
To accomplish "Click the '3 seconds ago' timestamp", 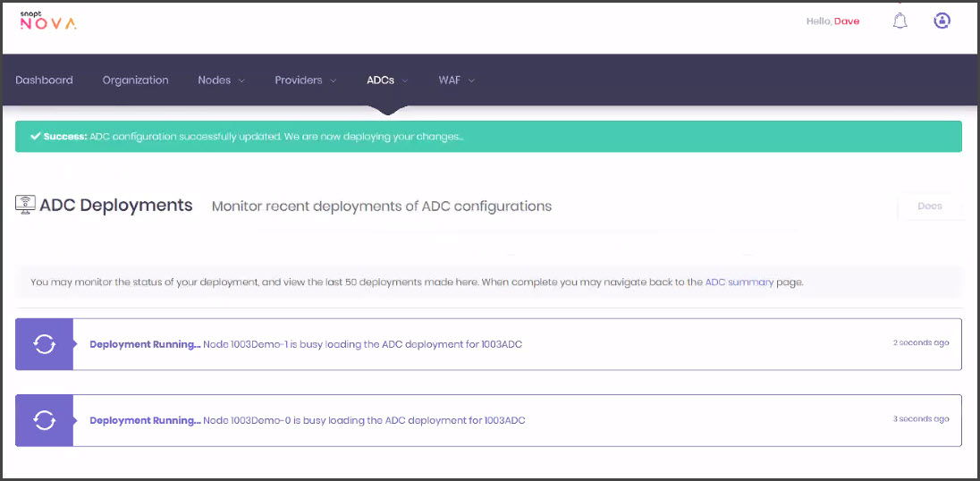I will click(921, 418).
